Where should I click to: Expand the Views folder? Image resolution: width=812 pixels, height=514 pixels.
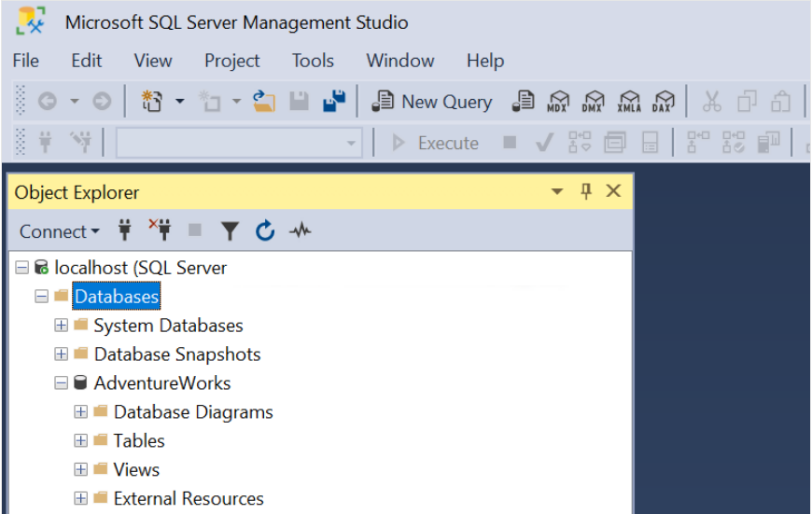[x=81, y=469]
